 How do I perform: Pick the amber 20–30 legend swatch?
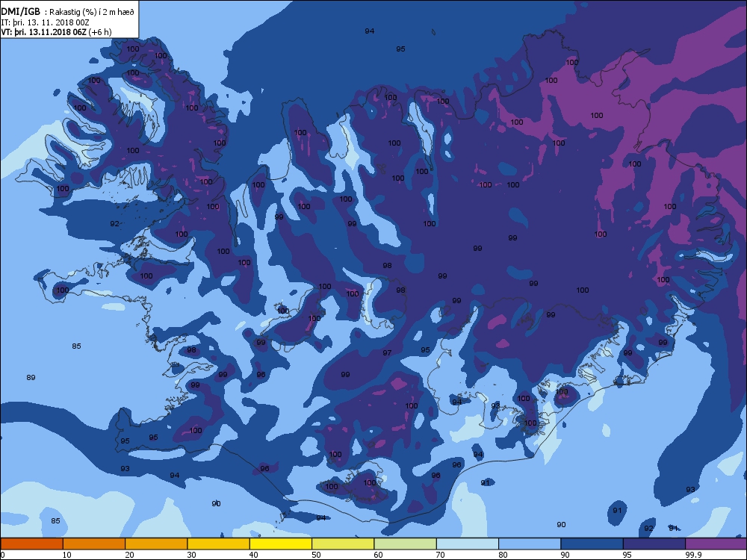[x=156, y=544]
